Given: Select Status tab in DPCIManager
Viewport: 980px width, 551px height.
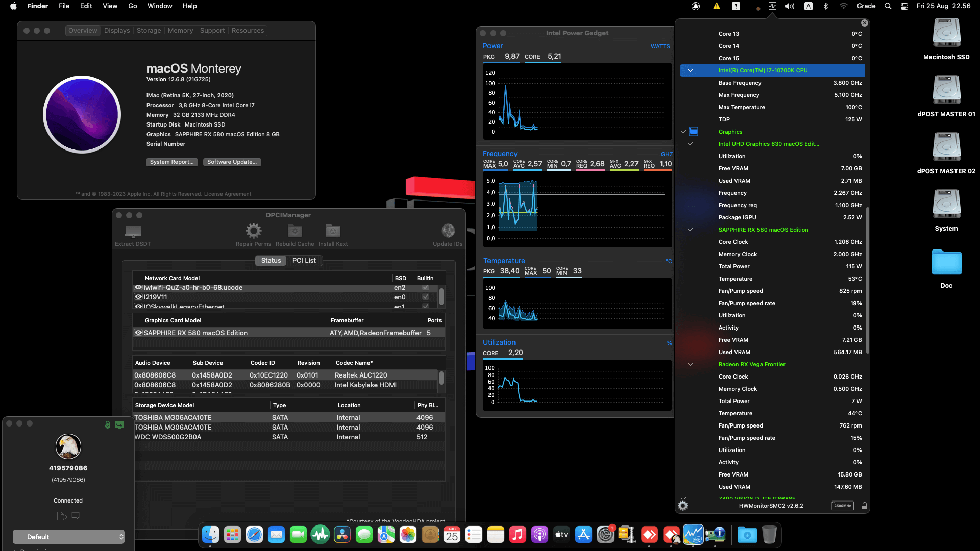Looking at the screenshot, I should (271, 260).
